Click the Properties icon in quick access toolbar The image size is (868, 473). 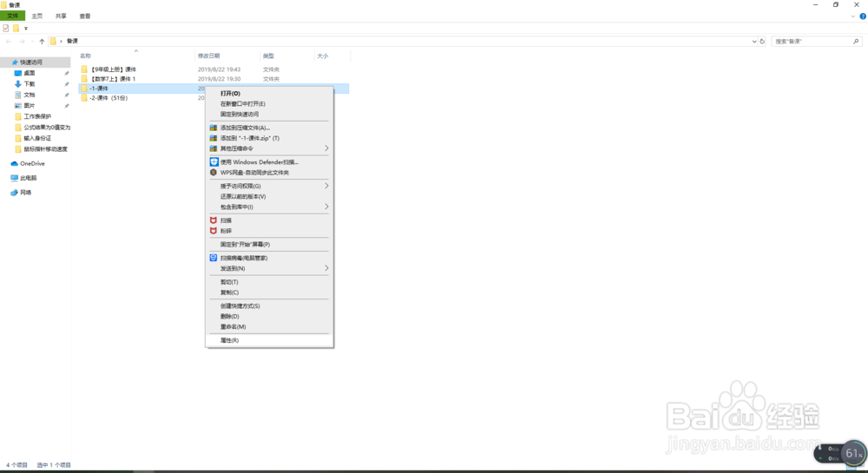(x=5, y=28)
